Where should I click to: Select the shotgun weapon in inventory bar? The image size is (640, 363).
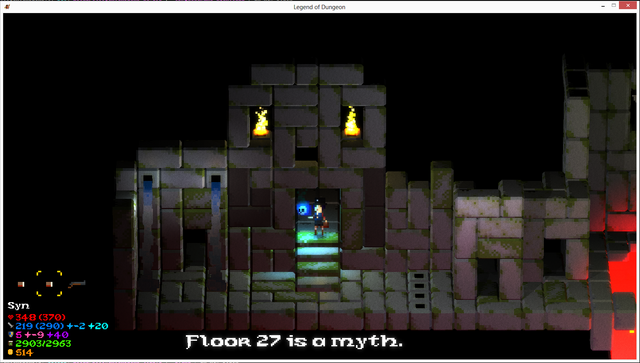point(77,283)
